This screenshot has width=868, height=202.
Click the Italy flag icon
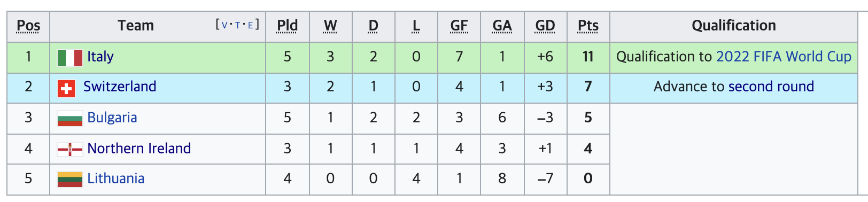click(x=70, y=58)
